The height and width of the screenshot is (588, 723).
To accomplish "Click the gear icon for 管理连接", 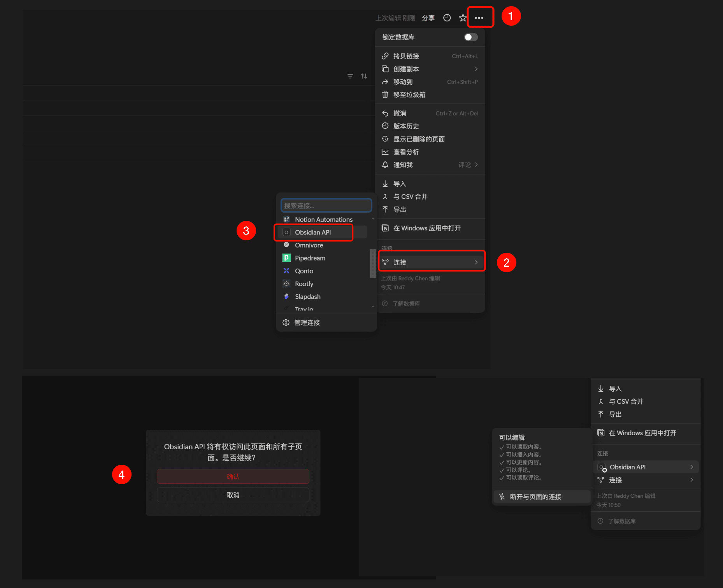I will (286, 322).
